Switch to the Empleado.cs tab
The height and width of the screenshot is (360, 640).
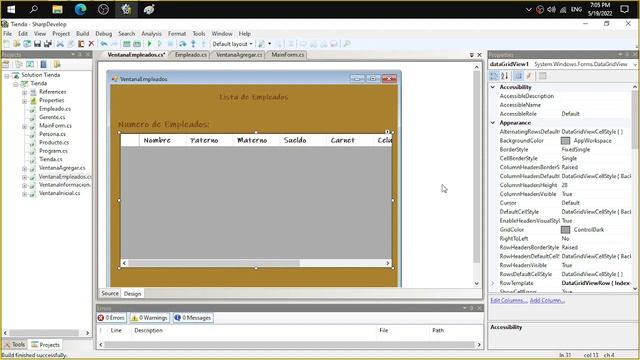(191, 55)
